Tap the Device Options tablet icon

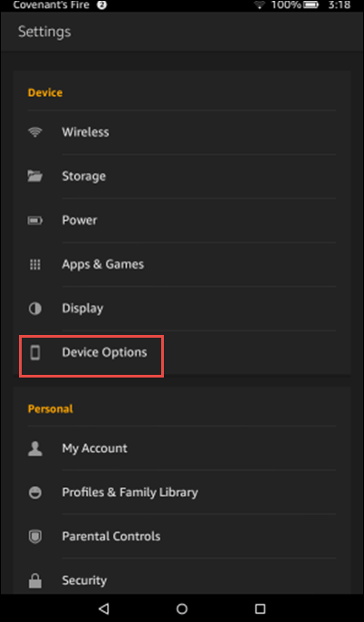pos(35,352)
